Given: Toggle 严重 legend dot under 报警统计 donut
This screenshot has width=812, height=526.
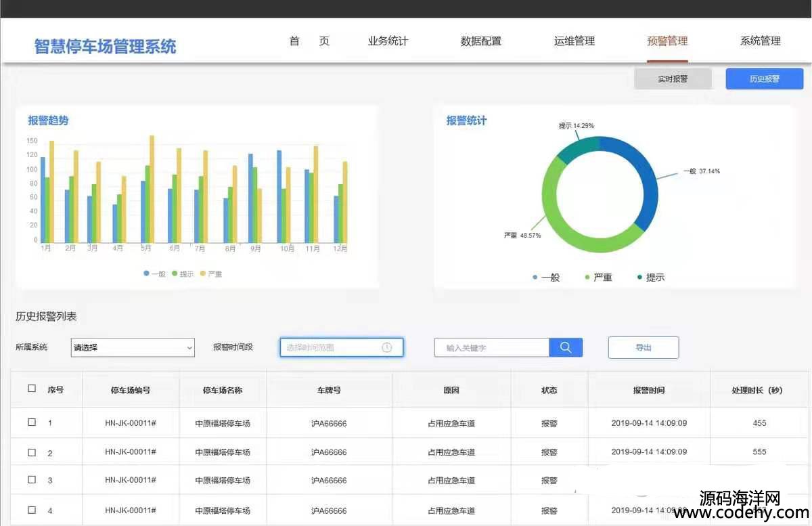Looking at the screenshot, I should click(x=587, y=278).
